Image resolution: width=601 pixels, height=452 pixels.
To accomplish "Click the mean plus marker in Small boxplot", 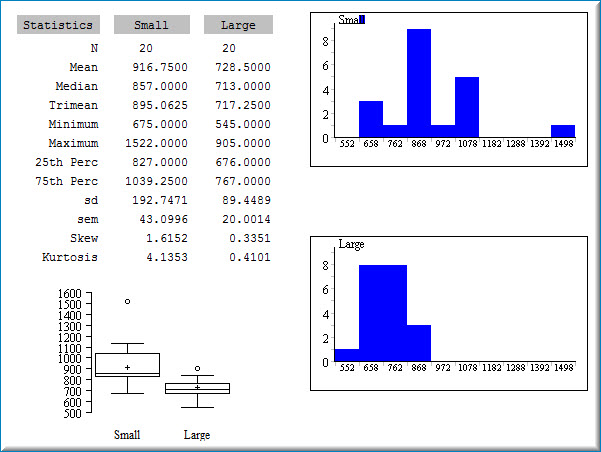I will coord(127,368).
